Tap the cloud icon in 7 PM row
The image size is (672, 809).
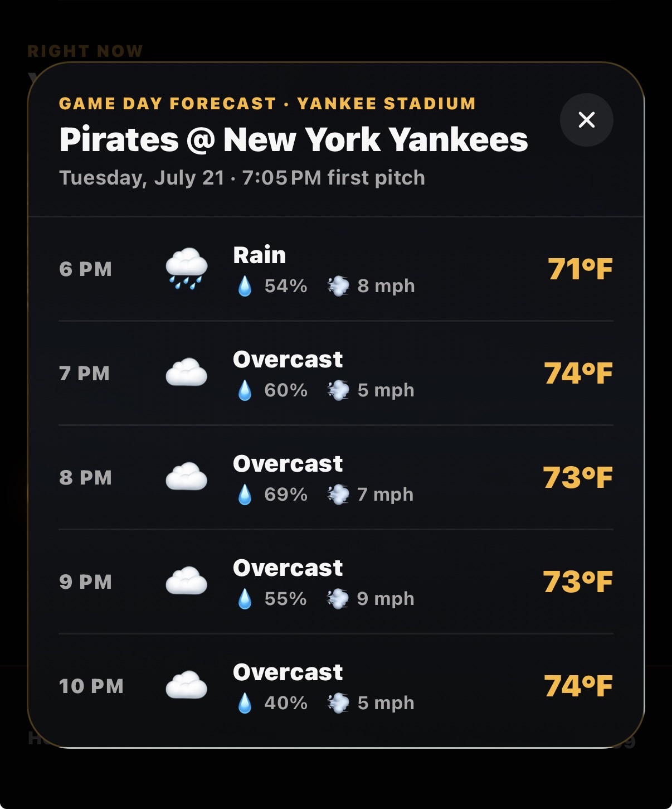(187, 373)
